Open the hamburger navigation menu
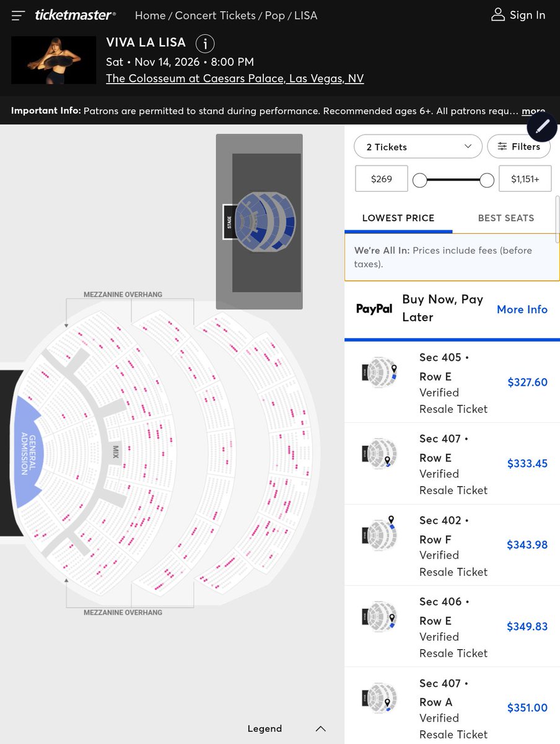560x744 pixels. [x=18, y=15]
